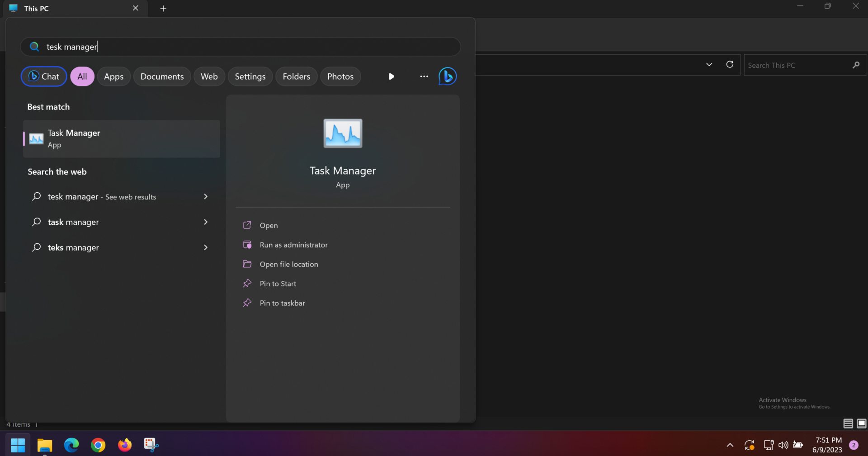Click the play button next to the filter row

tap(391, 76)
